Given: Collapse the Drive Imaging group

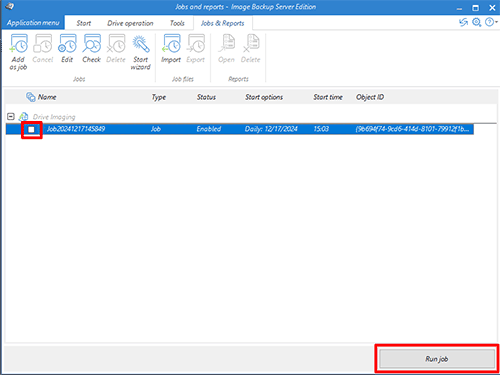Looking at the screenshot, I should [x=11, y=116].
